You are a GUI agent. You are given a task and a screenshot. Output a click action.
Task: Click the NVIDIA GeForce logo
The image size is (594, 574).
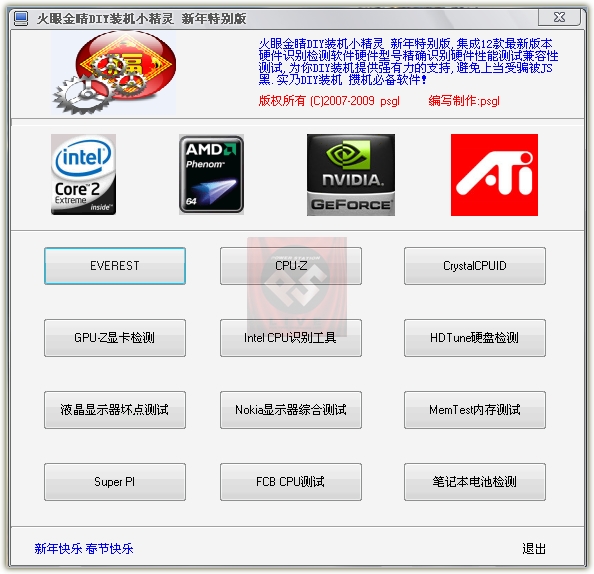click(351, 175)
